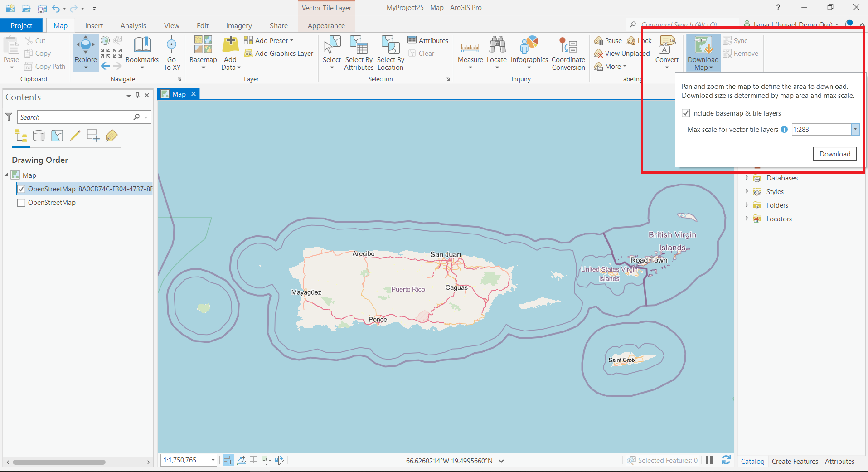Screen dimensions: 868x472
Task: Switch to the Create Features pane tab
Action: [x=795, y=461]
